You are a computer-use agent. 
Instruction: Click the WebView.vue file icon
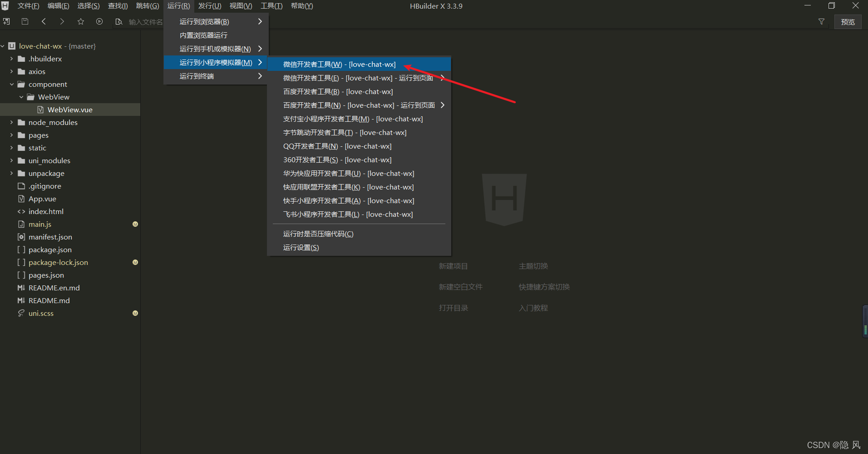[40, 110]
